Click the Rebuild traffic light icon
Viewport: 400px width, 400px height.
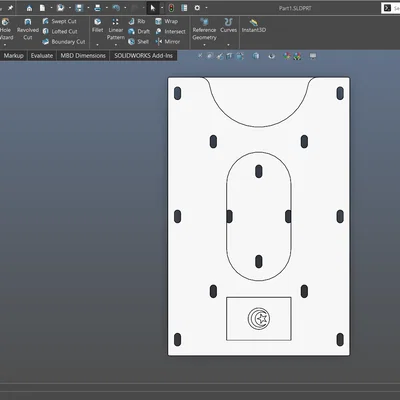(171, 8)
